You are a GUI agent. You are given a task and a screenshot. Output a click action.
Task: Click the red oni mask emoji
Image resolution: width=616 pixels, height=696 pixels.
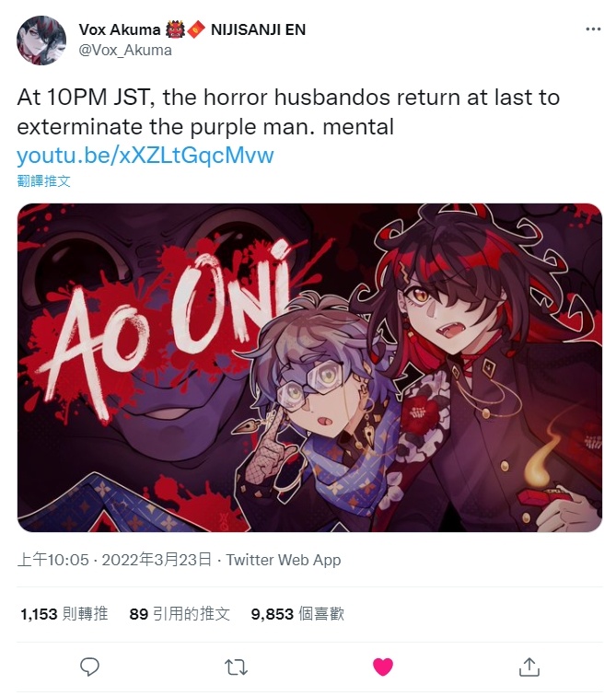pyautogui.click(x=175, y=29)
